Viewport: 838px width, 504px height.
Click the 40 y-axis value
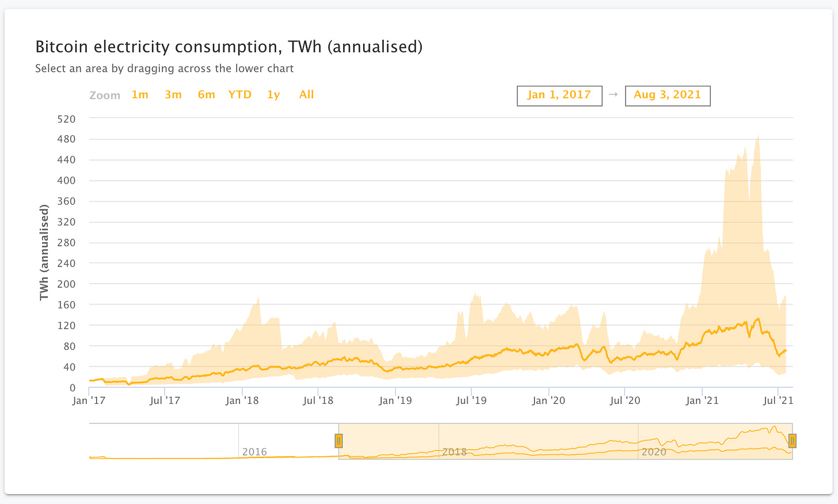pyautogui.click(x=69, y=367)
